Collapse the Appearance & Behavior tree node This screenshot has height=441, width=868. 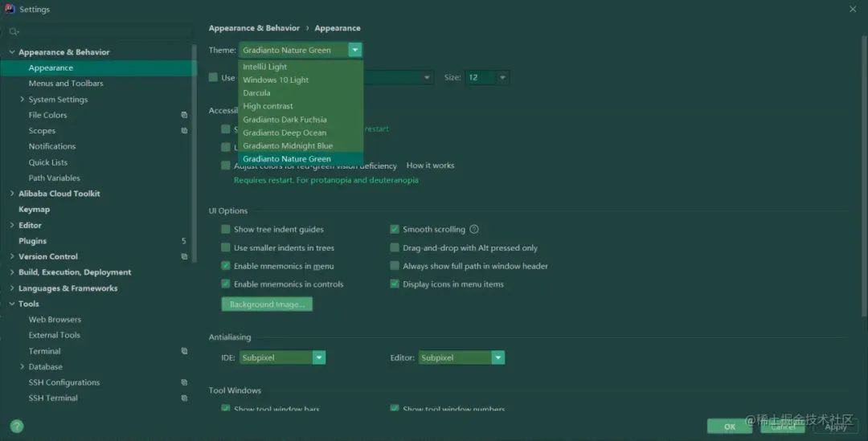pos(11,52)
